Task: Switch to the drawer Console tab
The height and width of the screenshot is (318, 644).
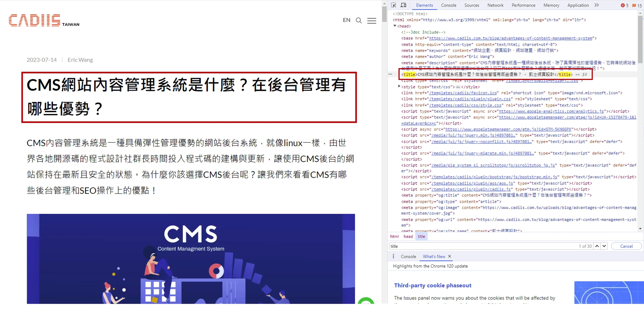Action: (409, 256)
